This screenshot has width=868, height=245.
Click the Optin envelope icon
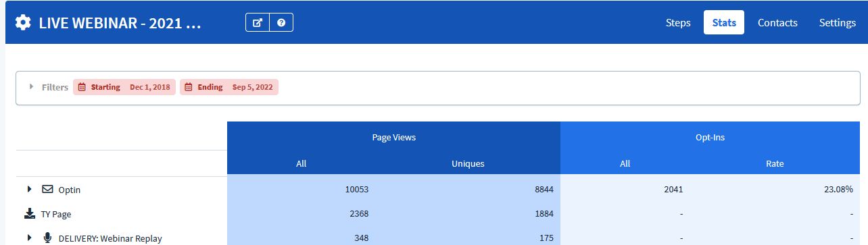(47, 190)
